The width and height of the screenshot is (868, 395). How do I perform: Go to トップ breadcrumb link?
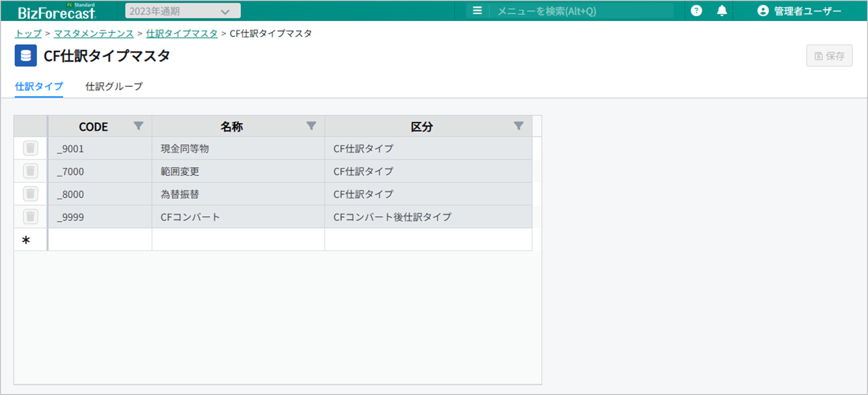pyautogui.click(x=28, y=34)
